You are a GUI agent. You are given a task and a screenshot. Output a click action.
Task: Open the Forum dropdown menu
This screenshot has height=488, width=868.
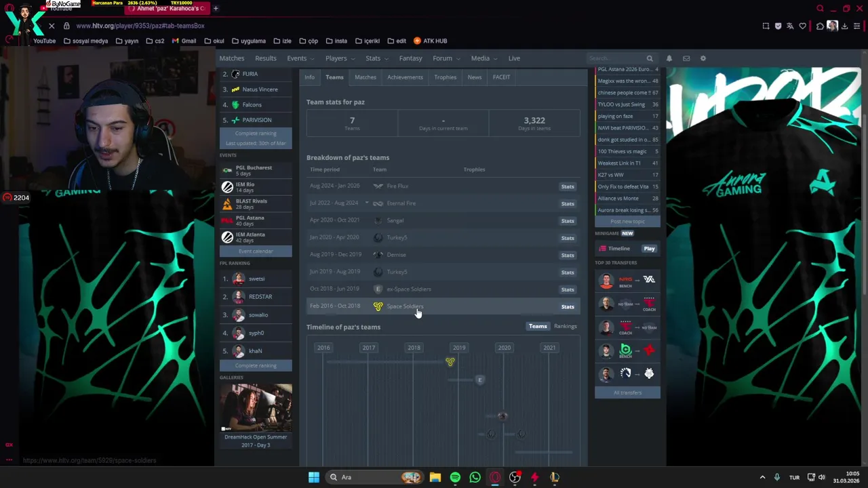pyautogui.click(x=445, y=58)
